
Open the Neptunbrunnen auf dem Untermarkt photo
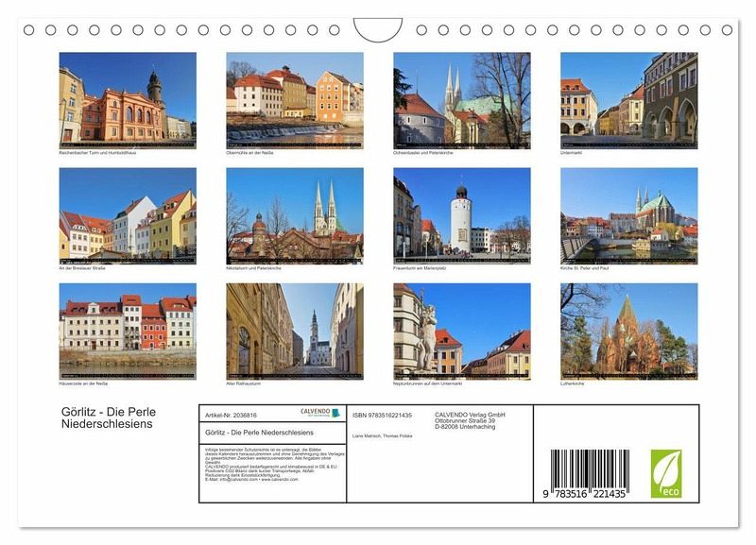pos(462,332)
